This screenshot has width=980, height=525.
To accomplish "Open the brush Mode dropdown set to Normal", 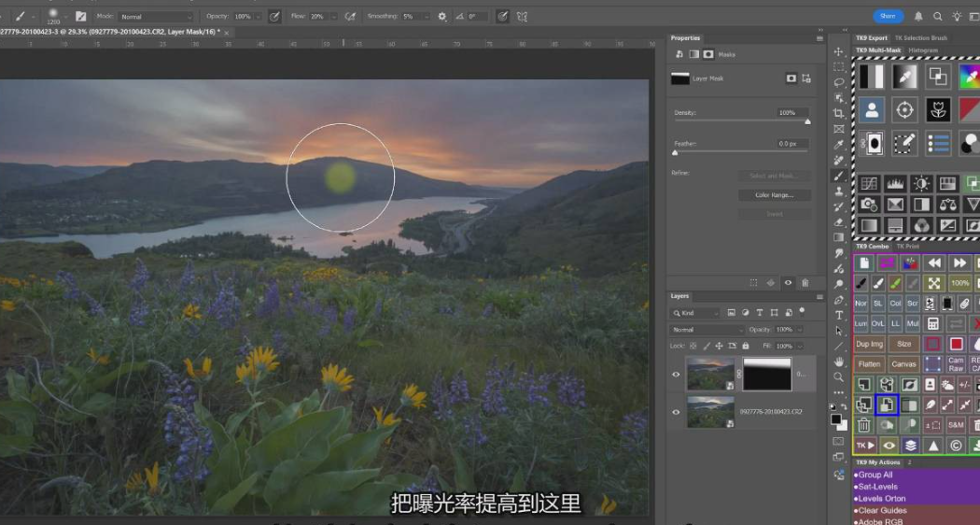I will [x=156, y=17].
